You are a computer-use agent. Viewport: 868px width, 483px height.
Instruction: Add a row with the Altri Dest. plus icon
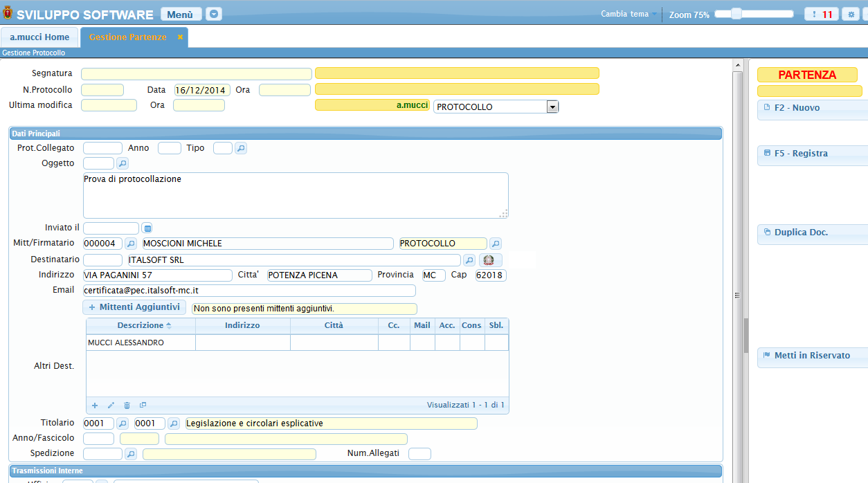pyautogui.click(x=95, y=405)
